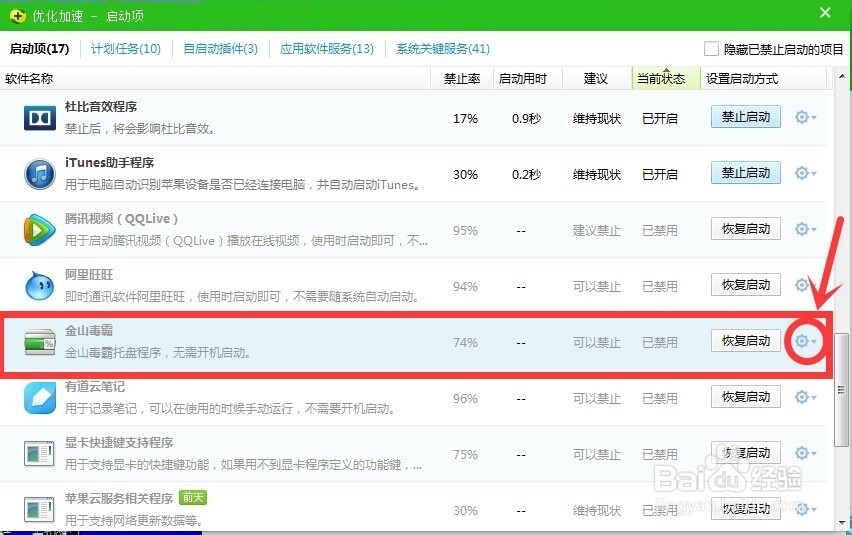Screen dimensions: 852x535
Task: Open gear settings for iTunes助手程序
Action: (x=805, y=173)
